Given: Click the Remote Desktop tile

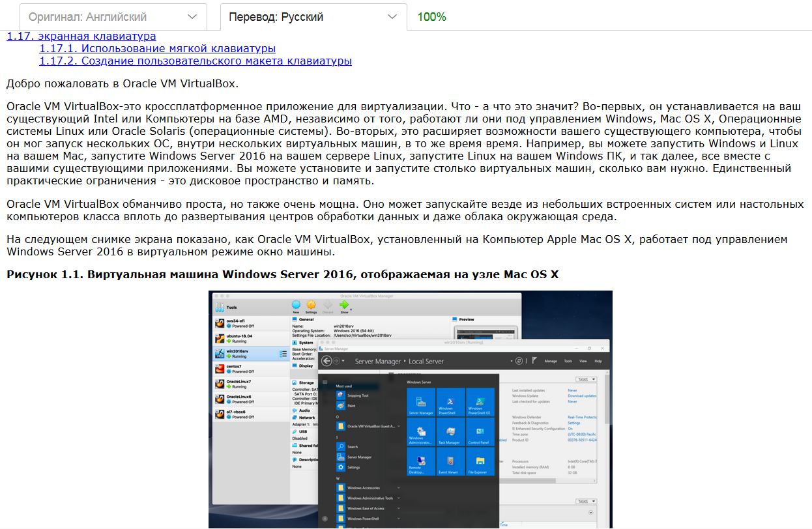Looking at the screenshot, I should pos(421,461).
